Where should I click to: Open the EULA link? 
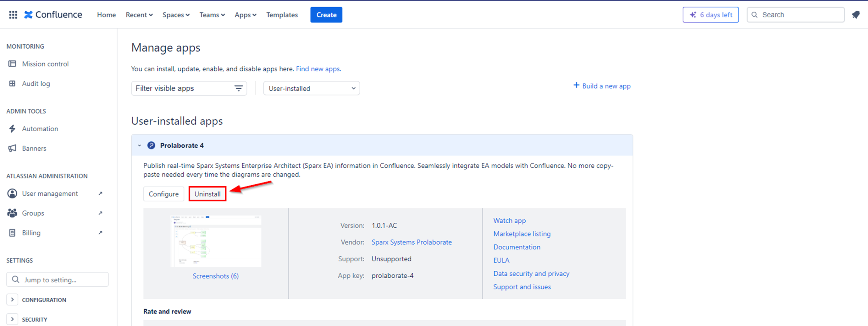tap(501, 260)
